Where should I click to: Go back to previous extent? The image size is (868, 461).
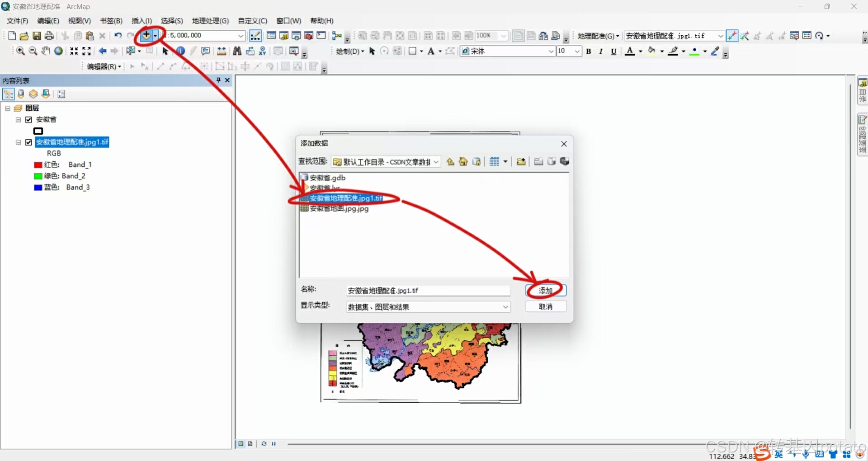click(x=103, y=51)
